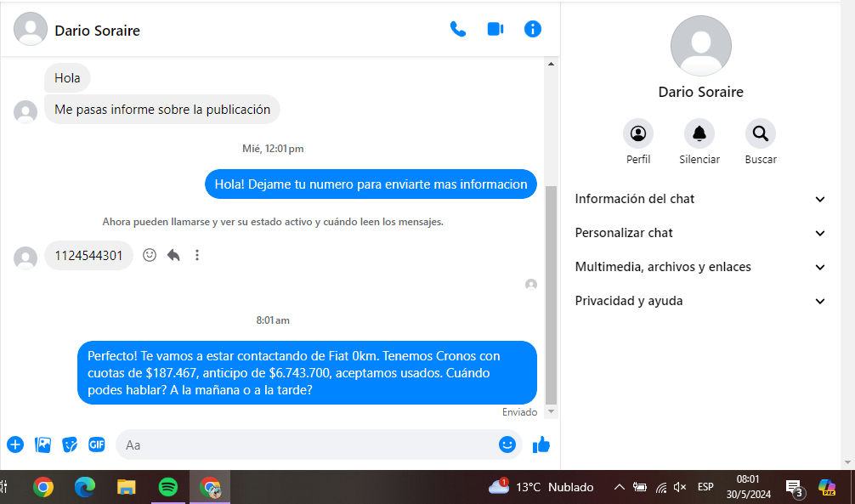This screenshot has width=855, height=504.
Task: Send a thumbs-up like
Action: coord(541,445)
